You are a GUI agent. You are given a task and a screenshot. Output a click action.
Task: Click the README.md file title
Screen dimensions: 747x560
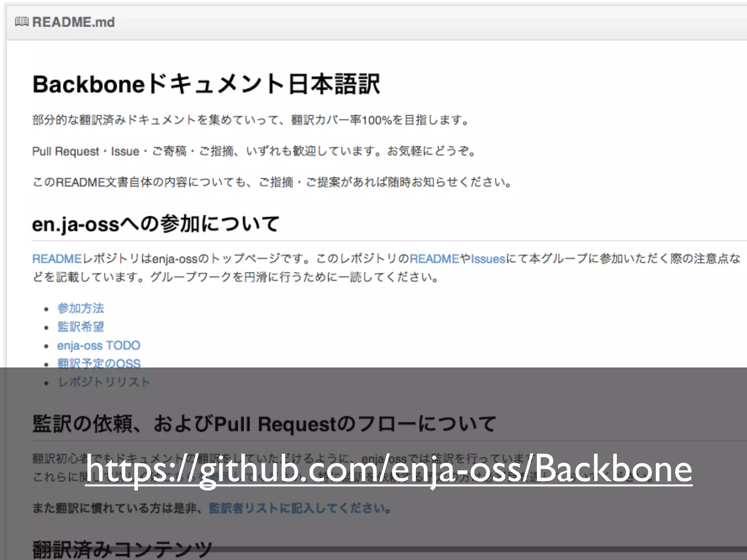click(x=74, y=22)
